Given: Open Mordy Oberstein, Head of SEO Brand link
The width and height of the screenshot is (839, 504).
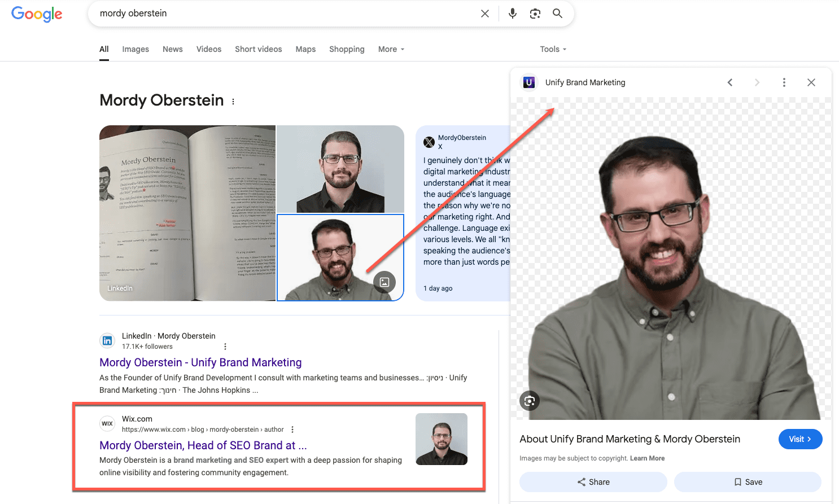Looking at the screenshot, I should click(203, 445).
